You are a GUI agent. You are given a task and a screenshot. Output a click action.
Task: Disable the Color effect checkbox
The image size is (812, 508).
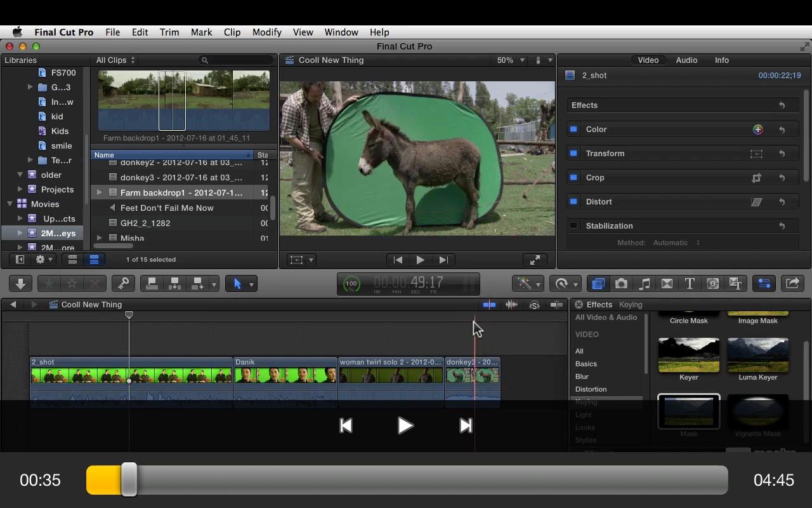click(x=573, y=130)
